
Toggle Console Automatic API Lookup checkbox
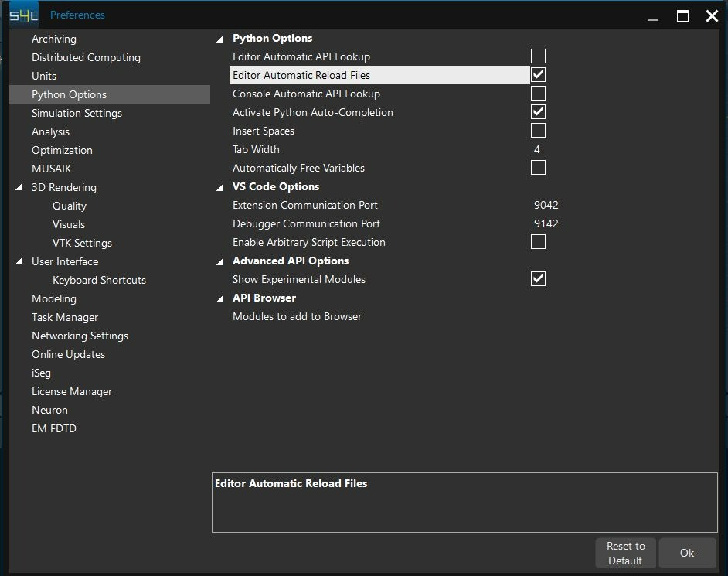(x=538, y=94)
